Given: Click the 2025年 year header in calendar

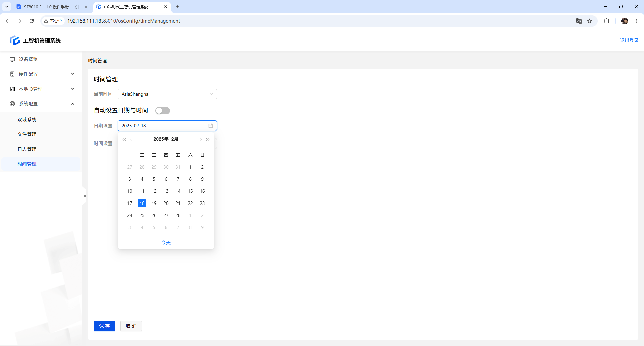Looking at the screenshot, I should click(161, 139).
